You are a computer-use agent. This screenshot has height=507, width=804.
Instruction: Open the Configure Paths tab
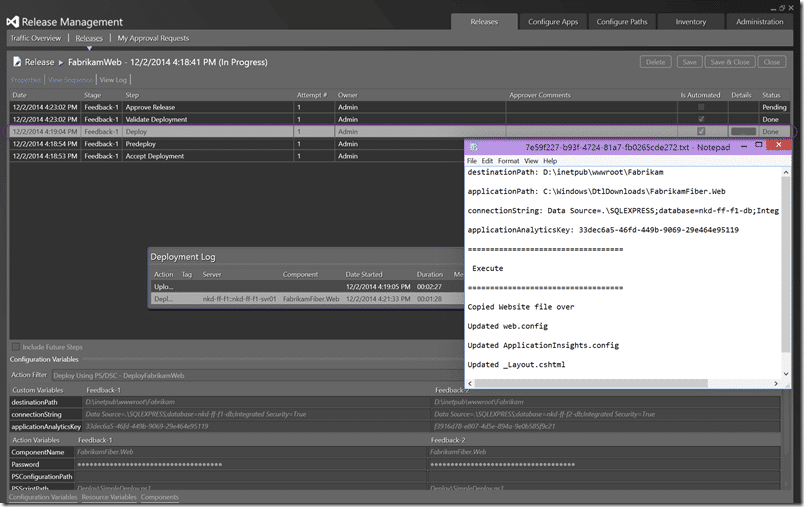click(x=621, y=22)
